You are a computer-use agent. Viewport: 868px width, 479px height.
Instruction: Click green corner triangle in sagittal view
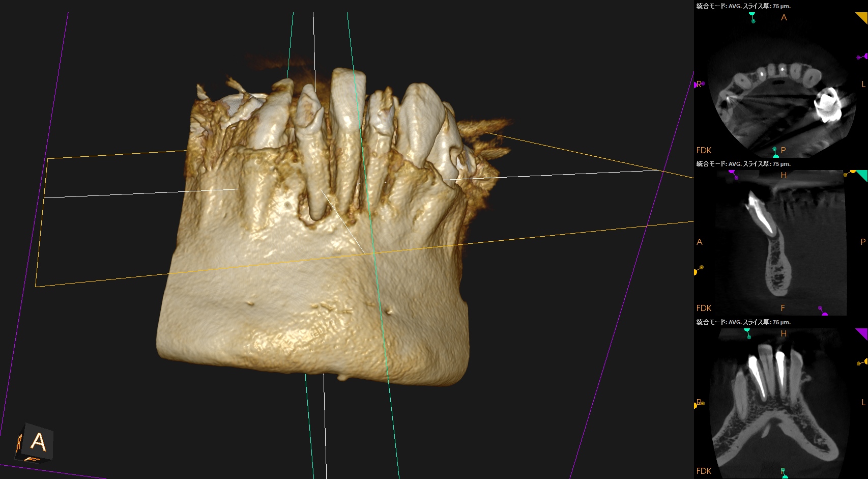pyautogui.click(x=862, y=175)
